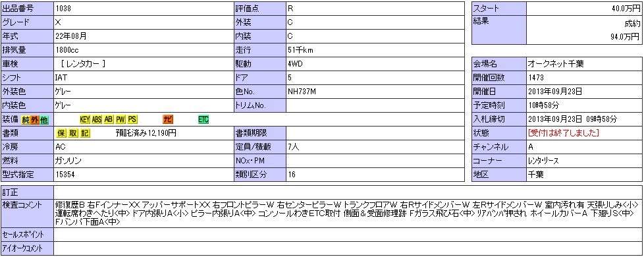Click the orange 外 legend swatch
This screenshot has height=257, width=644.
click(35, 120)
